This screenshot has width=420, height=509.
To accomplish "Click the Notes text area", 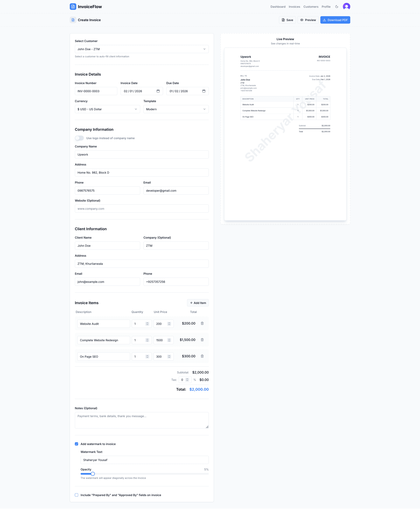I will (142, 420).
